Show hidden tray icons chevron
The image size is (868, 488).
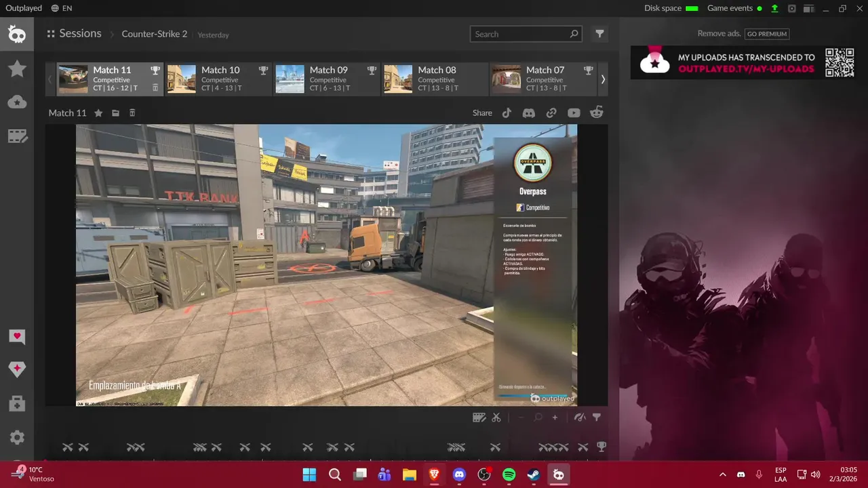tap(722, 474)
